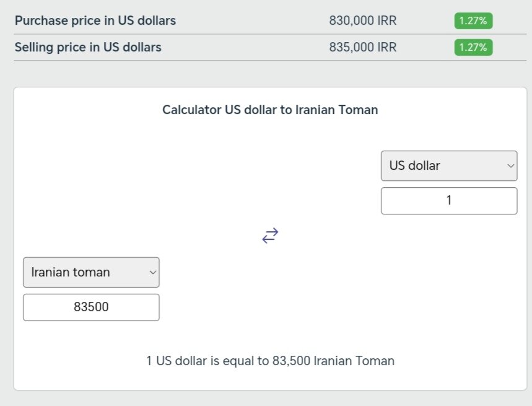Screen dimensions: 532x406
Task: Focus the toman amount field showing 83500
Action: (x=91, y=307)
